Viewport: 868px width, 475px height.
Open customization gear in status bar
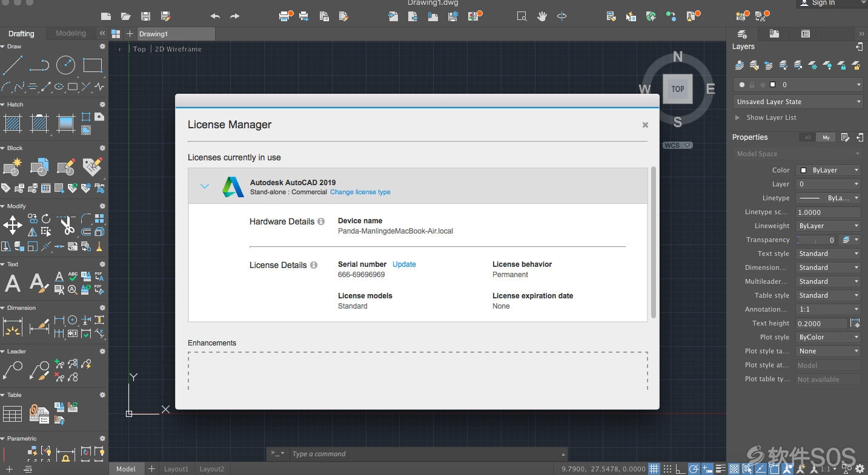pyautogui.click(x=861, y=468)
